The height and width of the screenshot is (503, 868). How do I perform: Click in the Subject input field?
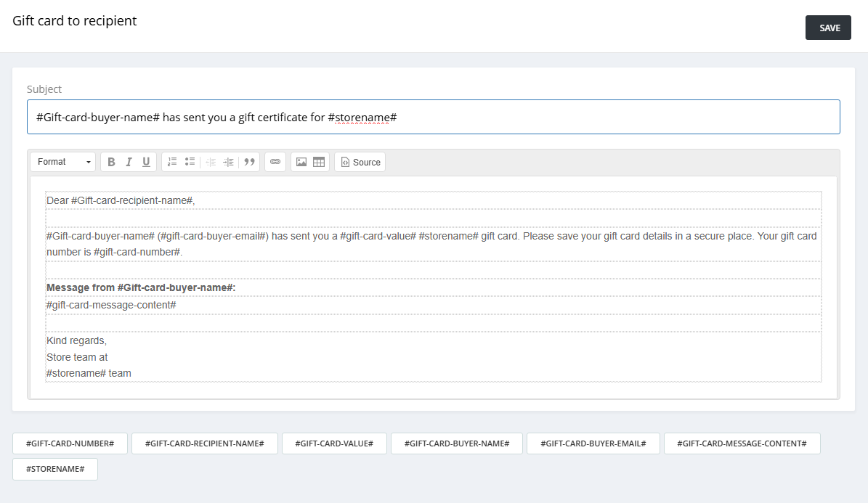tap(433, 117)
